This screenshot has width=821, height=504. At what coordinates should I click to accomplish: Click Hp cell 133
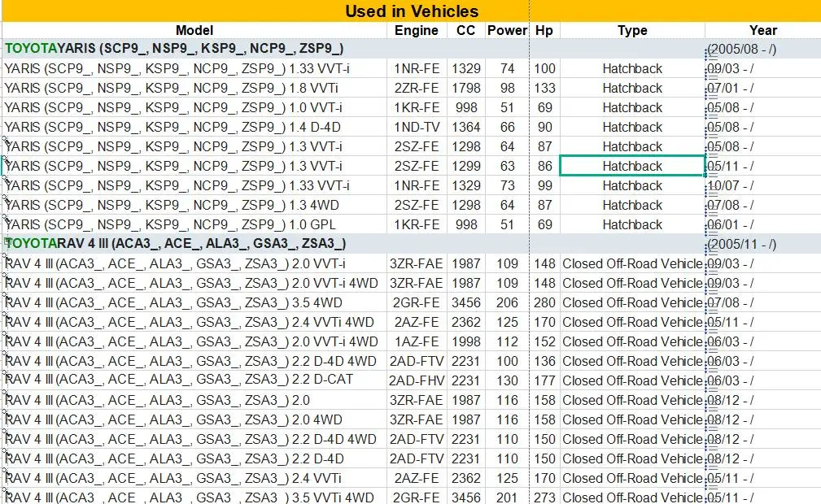[x=544, y=88]
